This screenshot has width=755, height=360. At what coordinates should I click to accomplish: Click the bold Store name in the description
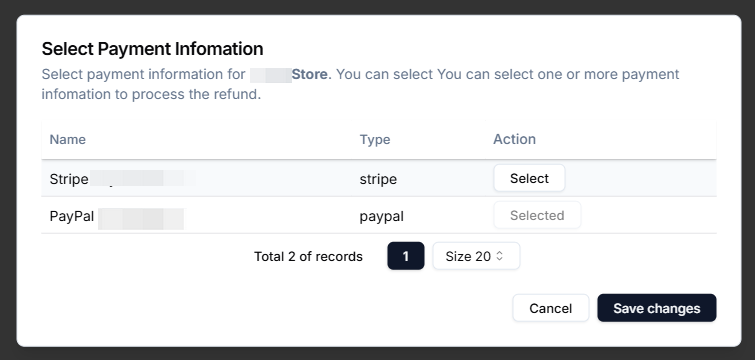coord(310,75)
